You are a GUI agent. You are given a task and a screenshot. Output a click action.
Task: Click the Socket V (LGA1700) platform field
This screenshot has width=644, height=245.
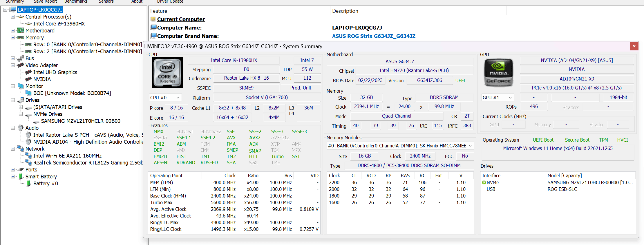click(267, 98)
